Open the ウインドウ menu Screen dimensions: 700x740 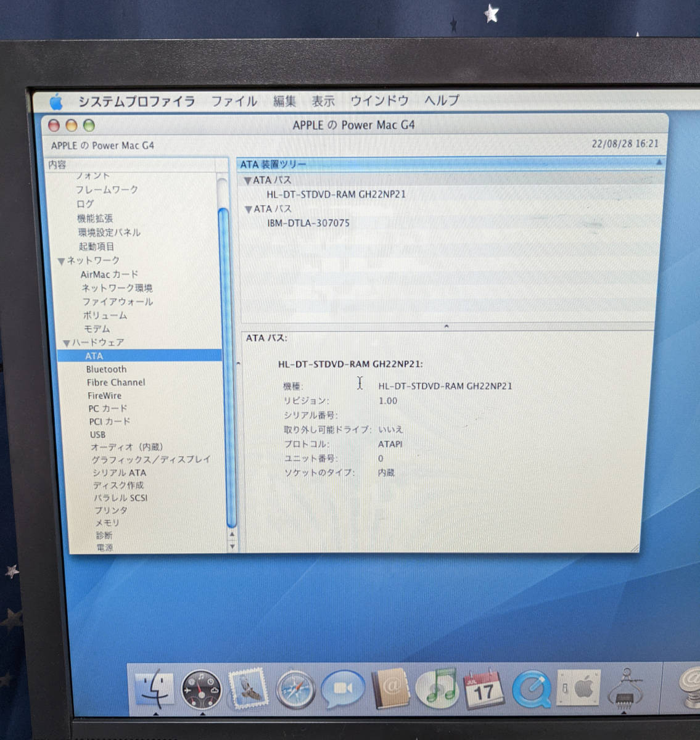tap(379, 101)
